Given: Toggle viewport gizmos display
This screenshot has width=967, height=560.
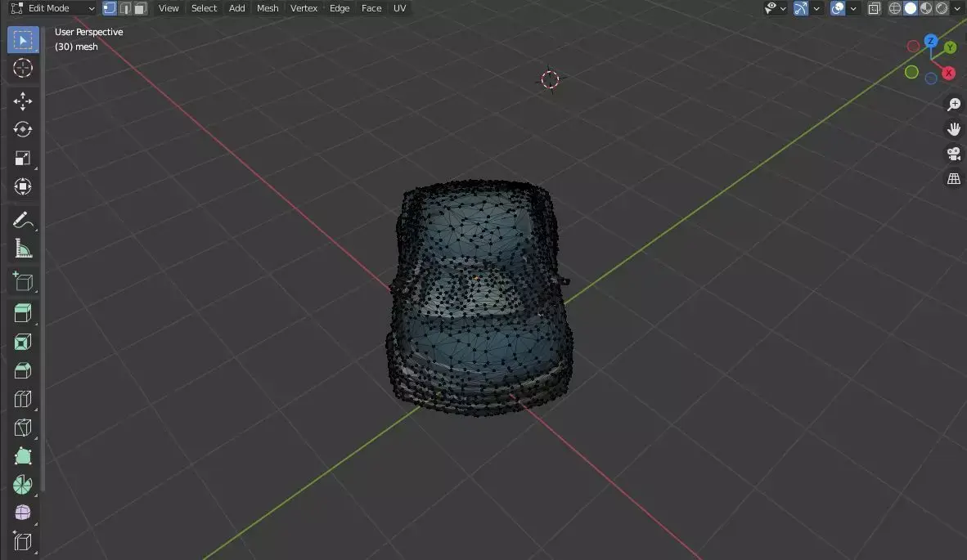Looking at the screenshot, I should coord(800,8).
